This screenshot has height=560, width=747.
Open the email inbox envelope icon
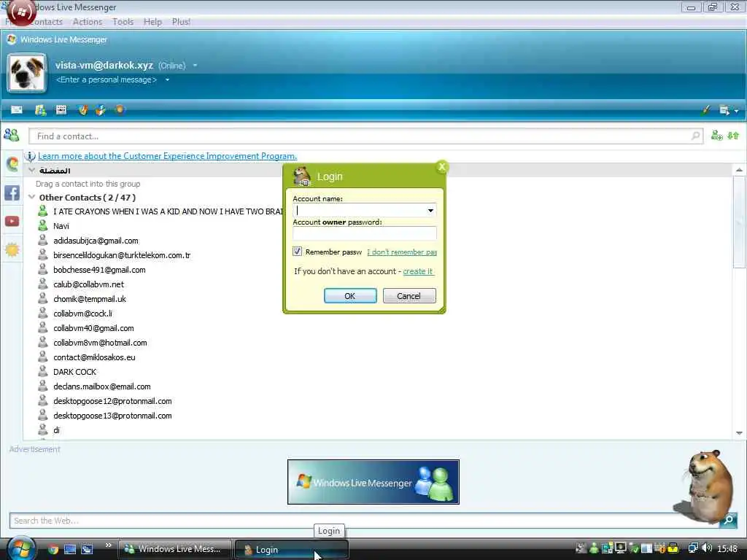pyautogui.click(x=17, y=110)
